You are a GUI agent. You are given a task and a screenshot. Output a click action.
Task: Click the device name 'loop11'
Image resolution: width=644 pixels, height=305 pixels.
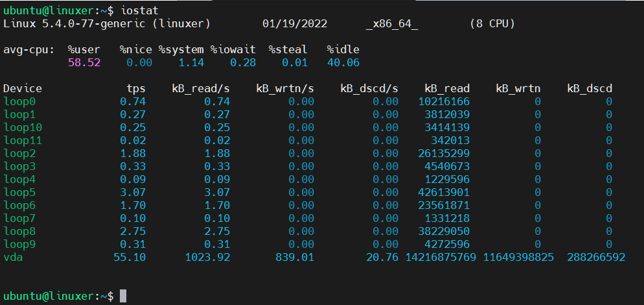pos(23,140)
